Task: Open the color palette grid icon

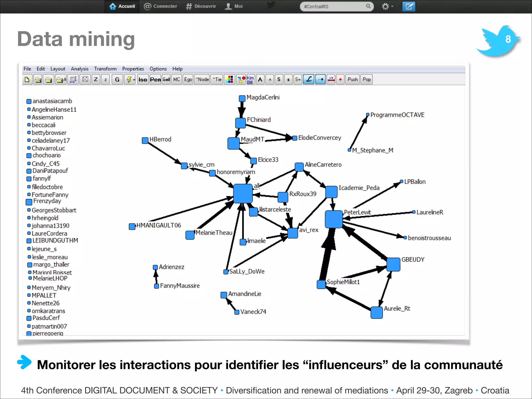Action: point(229,79)
